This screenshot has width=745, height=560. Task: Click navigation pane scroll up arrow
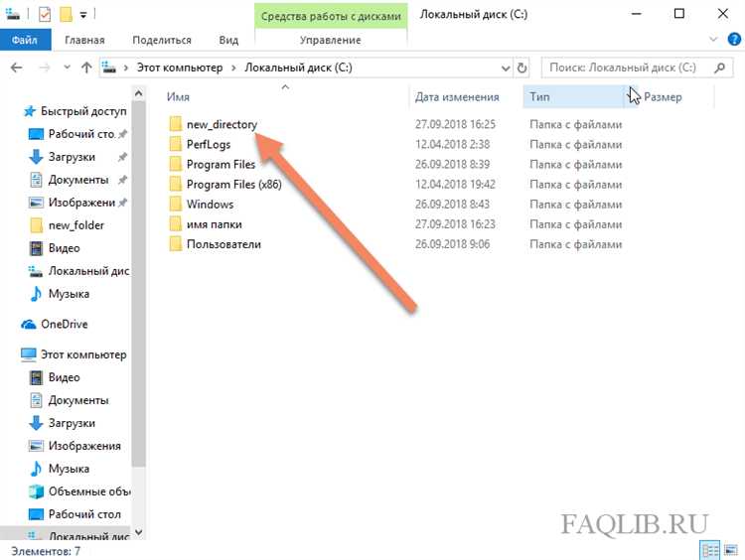tap(138, 93)
